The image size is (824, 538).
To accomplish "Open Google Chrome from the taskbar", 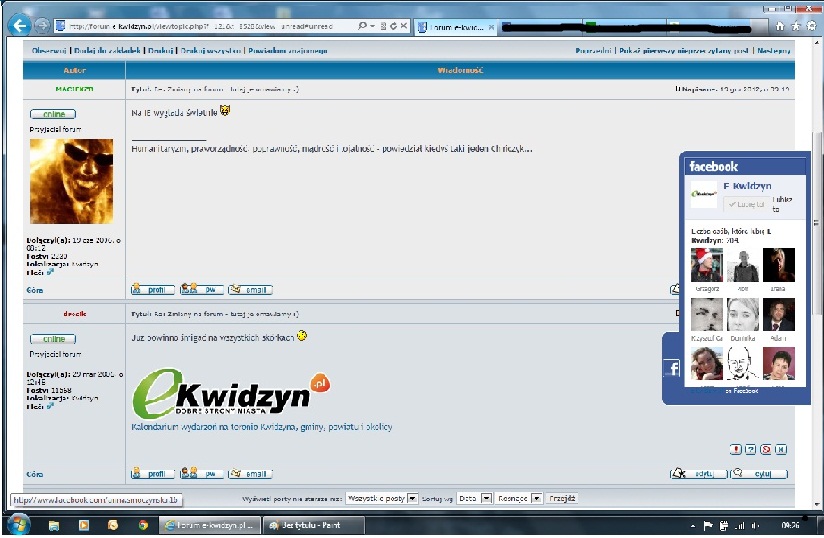I will (x=143, y=524).
